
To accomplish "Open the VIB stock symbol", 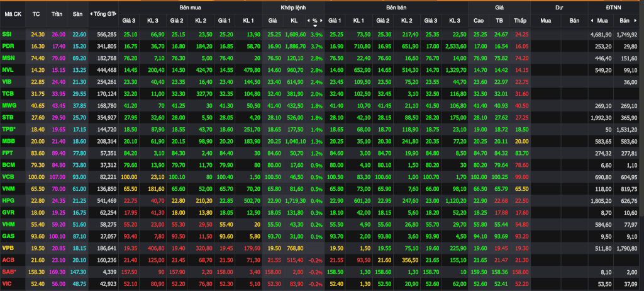I will tap(6, 82).
